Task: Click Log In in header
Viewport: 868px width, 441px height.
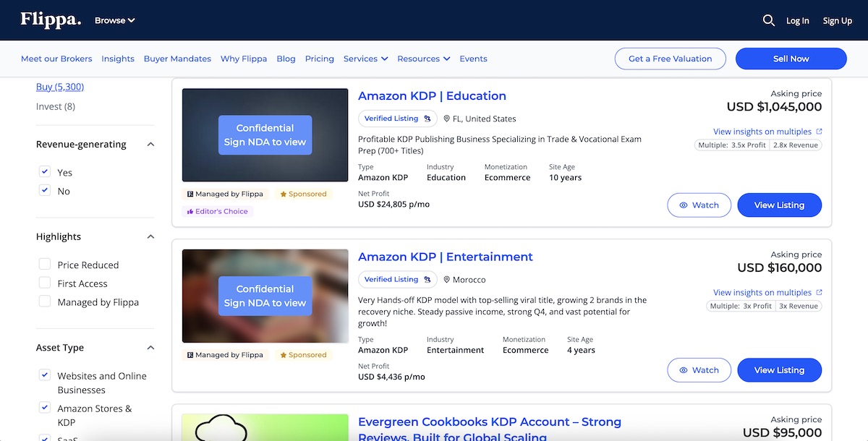Action: pyautogui.click(x=798, y=20)
